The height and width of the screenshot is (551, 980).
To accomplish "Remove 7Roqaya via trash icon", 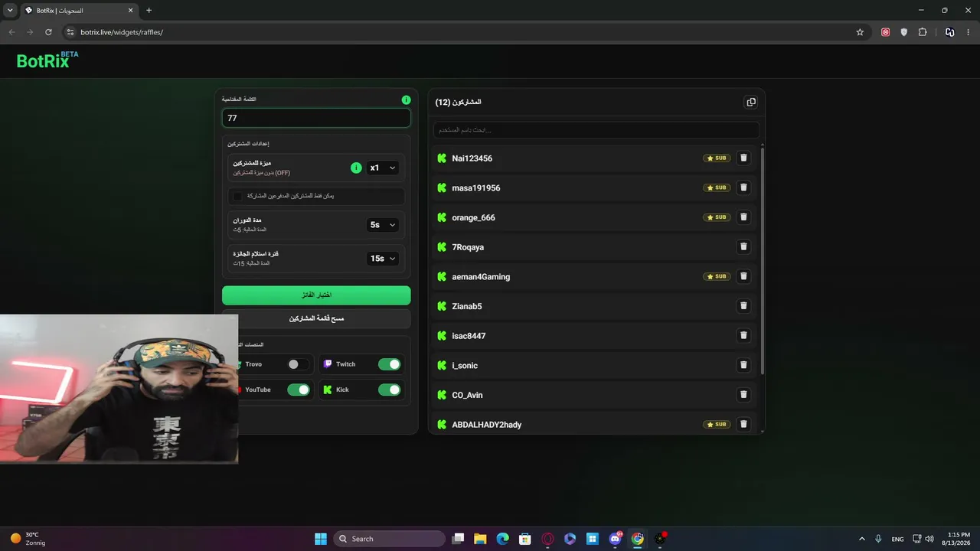I will (x=743, y=247).
